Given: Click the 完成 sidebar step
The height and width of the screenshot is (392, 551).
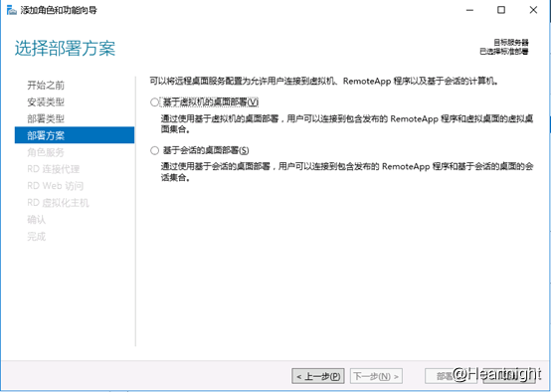Looking at the screenshot, I should pos(37,237).
